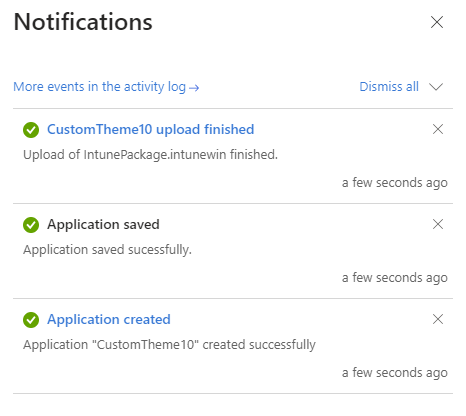466x416 pixels.
Task: Click green check icon beside CustomTheme10 upload finished
Action: [x=31, y=130]
